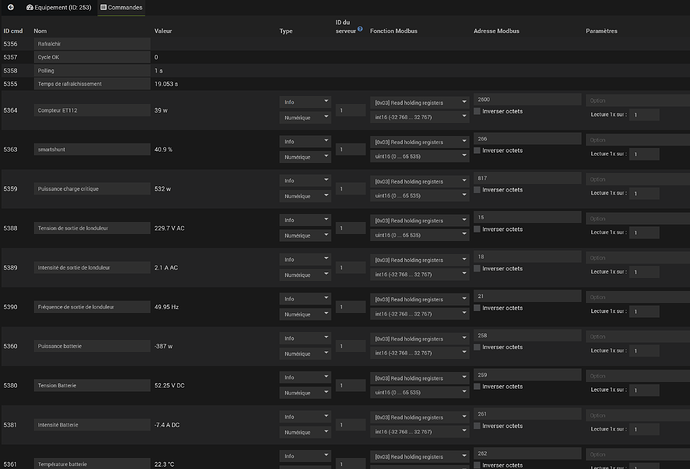Image resolution: width=690 pixels, height=469 pixels.
Task: Select the server ID field for Fréquence de sortie
Action: tap(350, 307)
